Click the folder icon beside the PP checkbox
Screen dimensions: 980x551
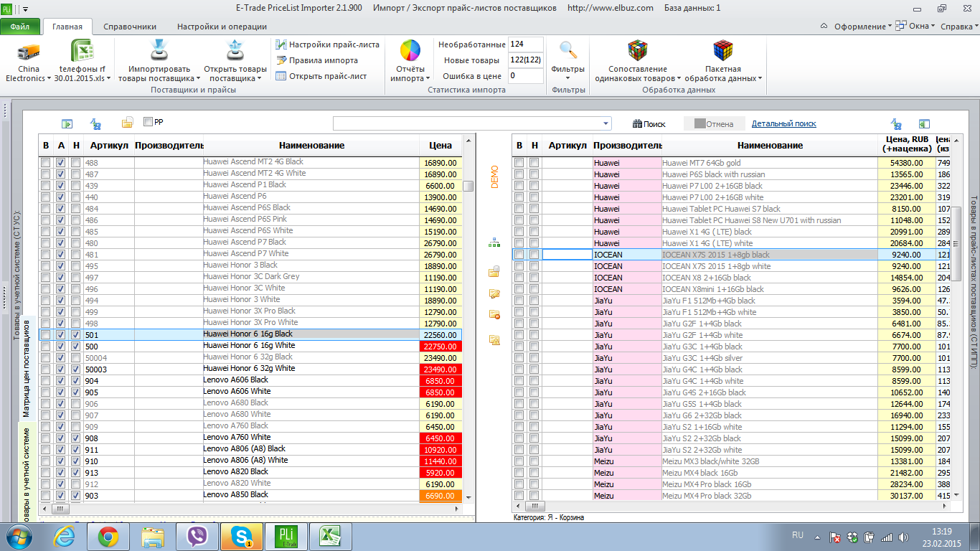[x=128, y=122]
